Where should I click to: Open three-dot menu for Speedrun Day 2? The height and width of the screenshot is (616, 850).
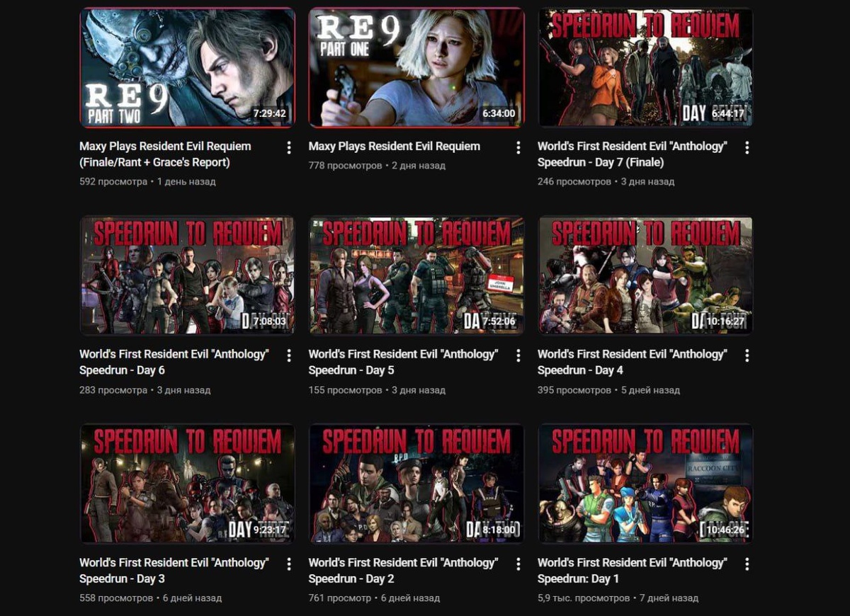(x=518, y=564)
